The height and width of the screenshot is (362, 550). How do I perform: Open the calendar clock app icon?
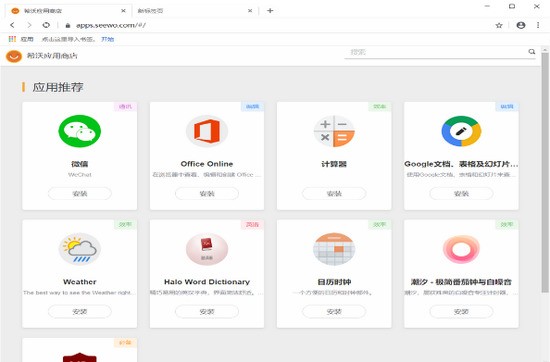[334, 249]
